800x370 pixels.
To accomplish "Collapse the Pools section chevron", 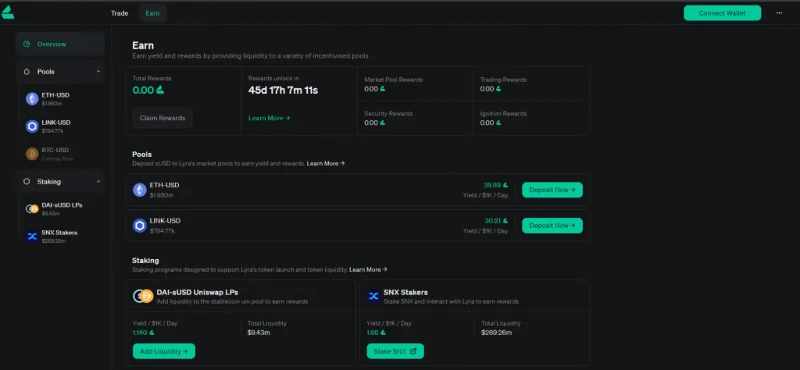I will (x=98, y=72).
